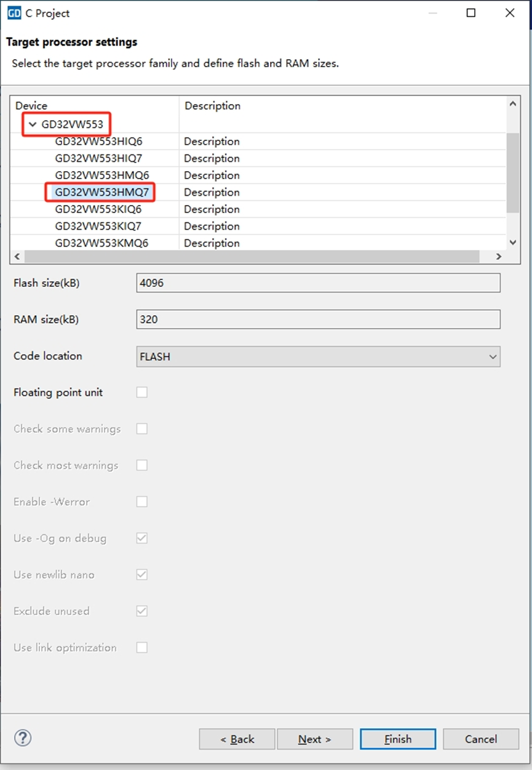Toggle the Use newlib nano checkbox
The width and height of the screenshot is (532, 770).
click(x=142, y=575)
